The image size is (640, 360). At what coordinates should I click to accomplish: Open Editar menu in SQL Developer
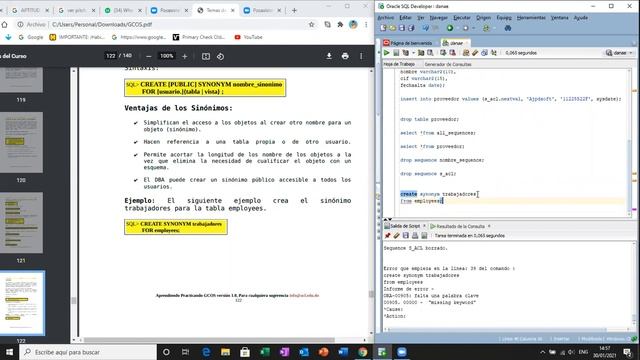405,18
